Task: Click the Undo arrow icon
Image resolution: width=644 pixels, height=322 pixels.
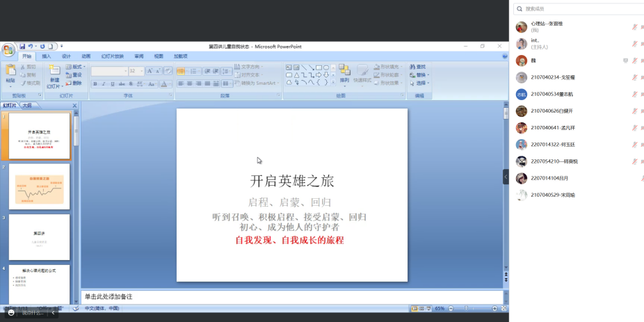Action: coord(31,47)
